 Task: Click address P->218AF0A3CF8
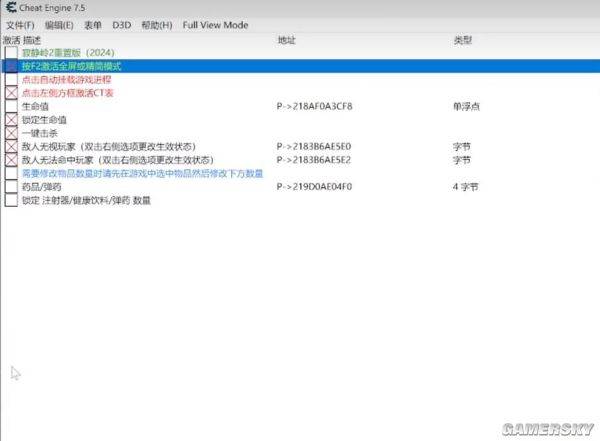pos(314,106)
